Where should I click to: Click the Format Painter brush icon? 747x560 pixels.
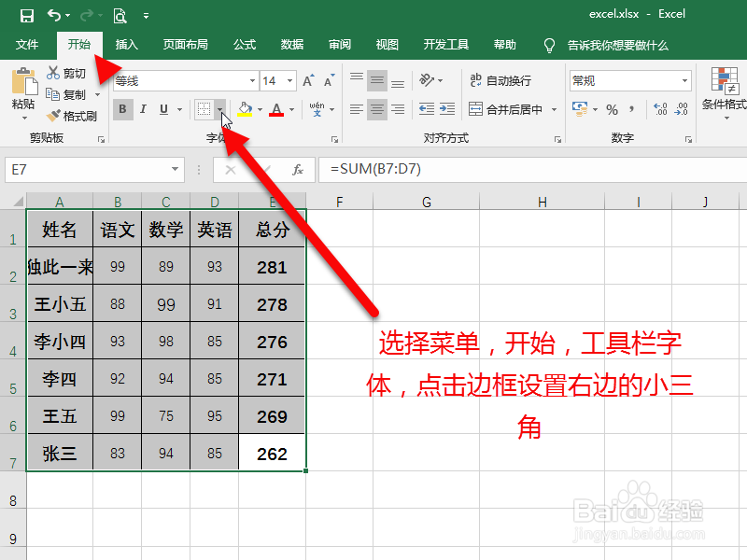53,115
